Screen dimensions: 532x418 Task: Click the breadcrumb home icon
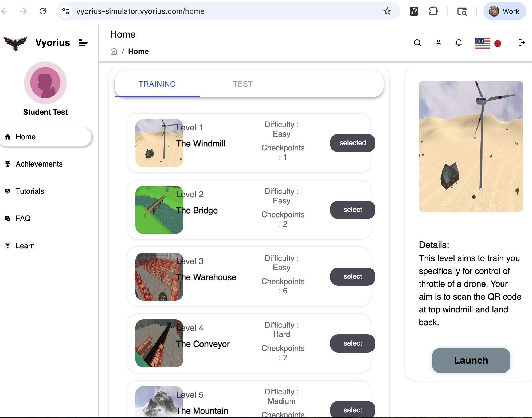pos(114,51)
